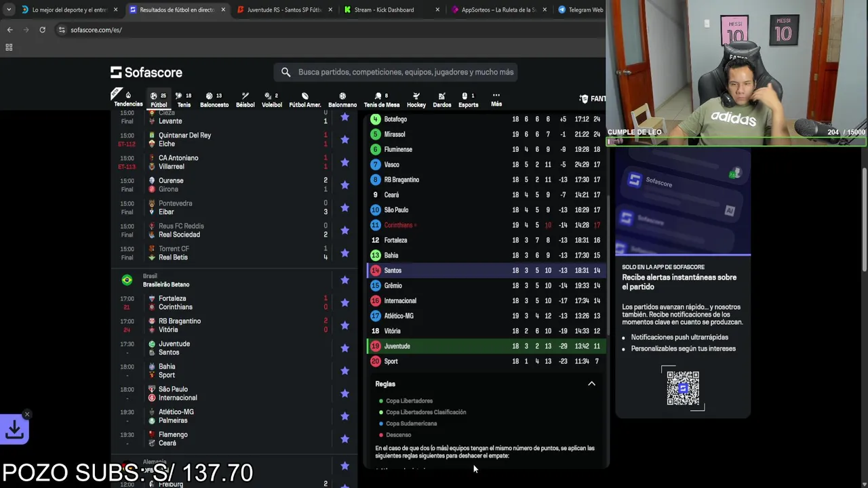
Task: Star the Pontevedra vs Eibar match
Action: click(x=344, y=207)
